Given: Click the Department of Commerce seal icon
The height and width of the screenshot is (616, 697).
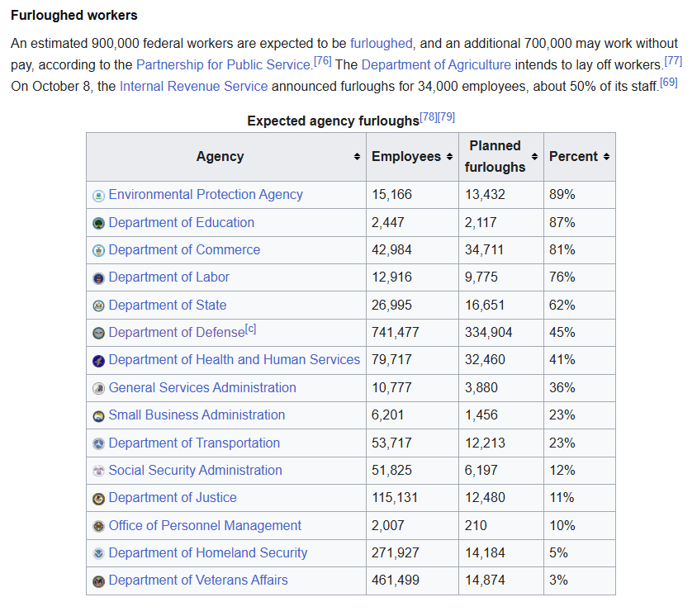Looking at the screenshot, I should (98, 251).
